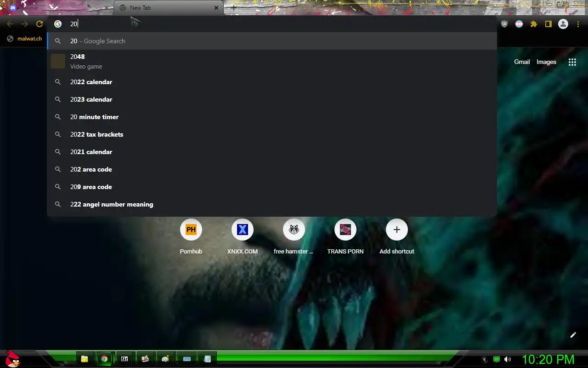This screenshot has width=588, height=368.
Task: Open Chrome's three-dot menu
Action: [x=578, y=24]
